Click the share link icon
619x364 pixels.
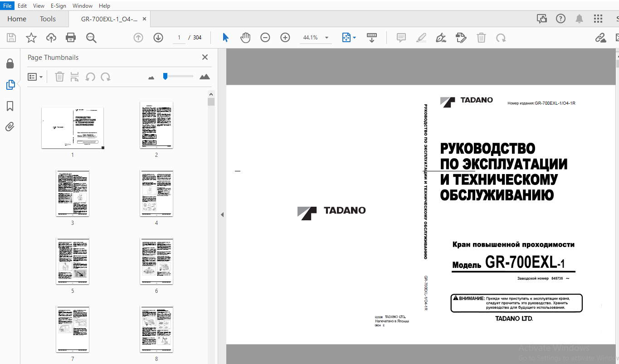click(x=600, y=38)
